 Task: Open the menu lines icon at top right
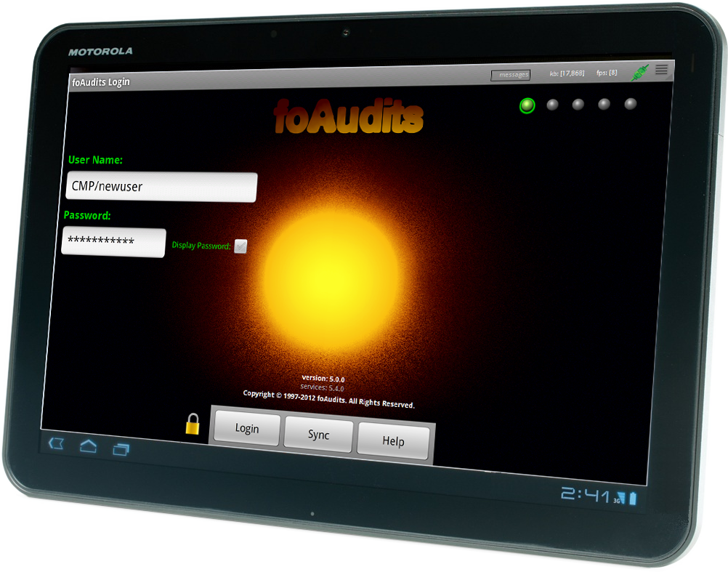(x=662, y=70)
